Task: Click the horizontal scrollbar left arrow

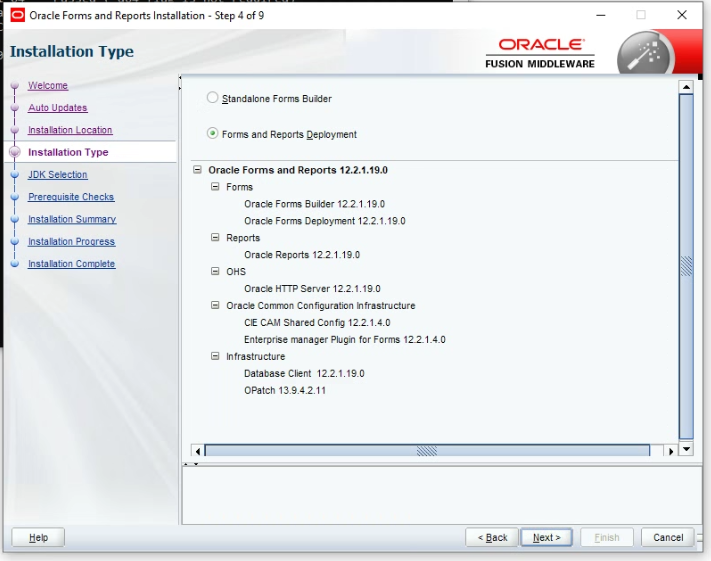Action: point(198,451)
